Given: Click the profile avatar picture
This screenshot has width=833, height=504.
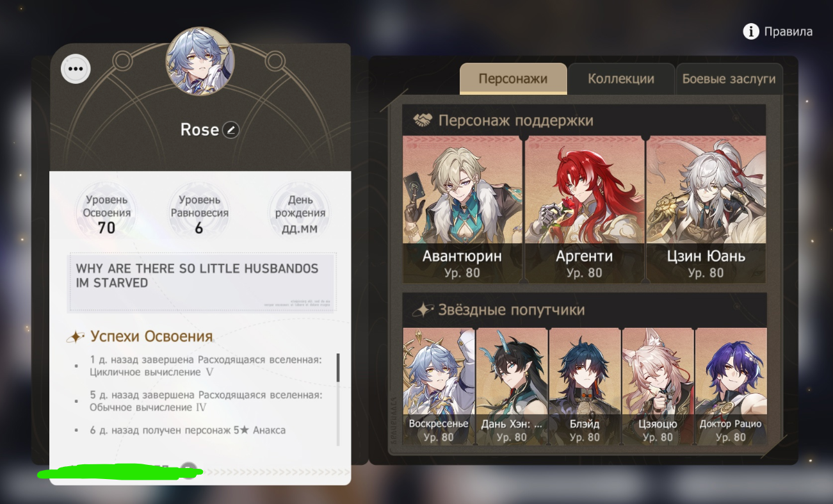Looking at the screenshot, I should [x=200, y=61].
